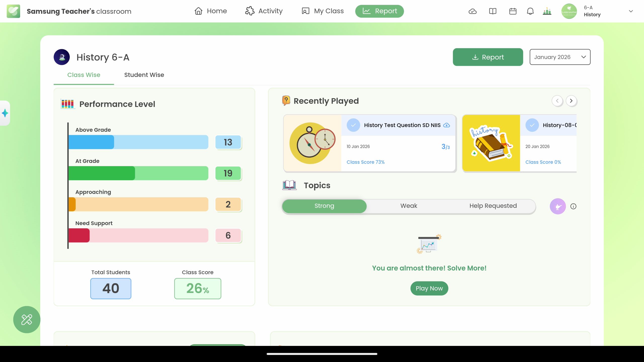
Task: Click the purple magic lamp icon
Action: (x=558, y=206)
